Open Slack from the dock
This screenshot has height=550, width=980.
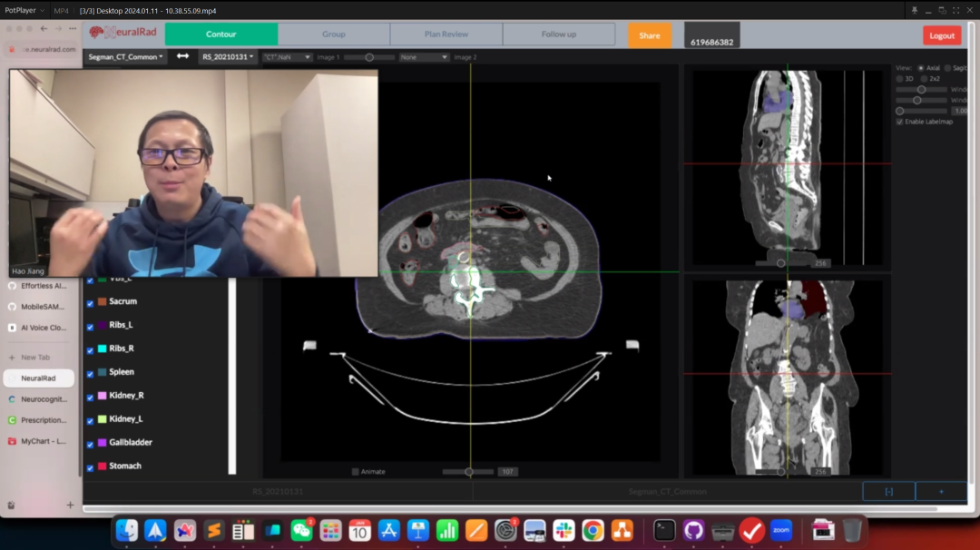(563, 531)
